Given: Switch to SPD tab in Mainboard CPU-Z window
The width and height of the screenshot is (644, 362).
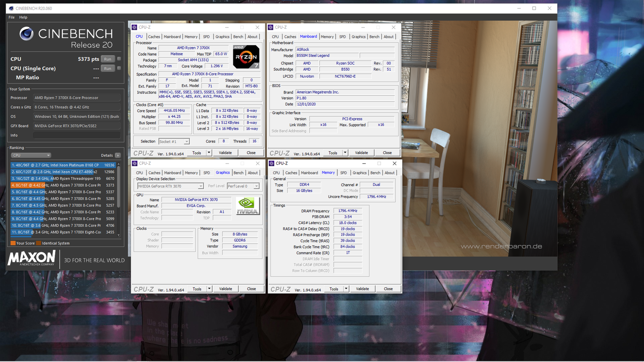Looking at the screenshot, I should pos(342,37).
